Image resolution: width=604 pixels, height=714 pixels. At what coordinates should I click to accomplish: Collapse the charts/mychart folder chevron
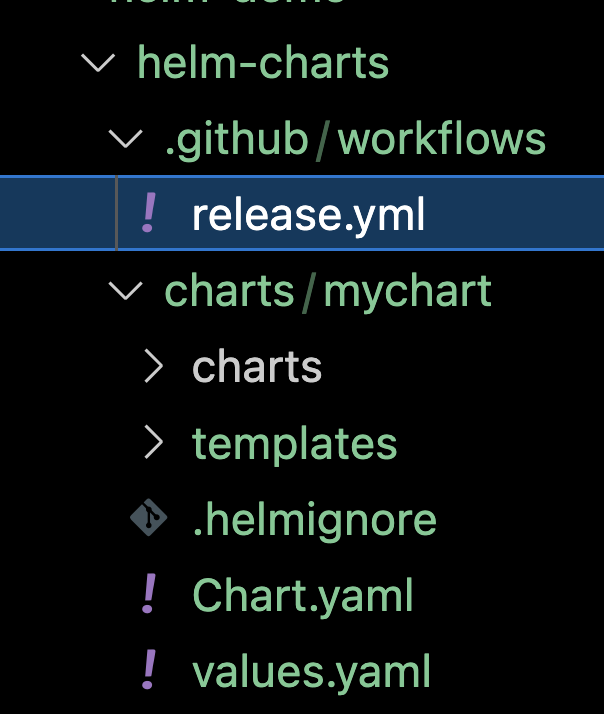click(125, 292)
